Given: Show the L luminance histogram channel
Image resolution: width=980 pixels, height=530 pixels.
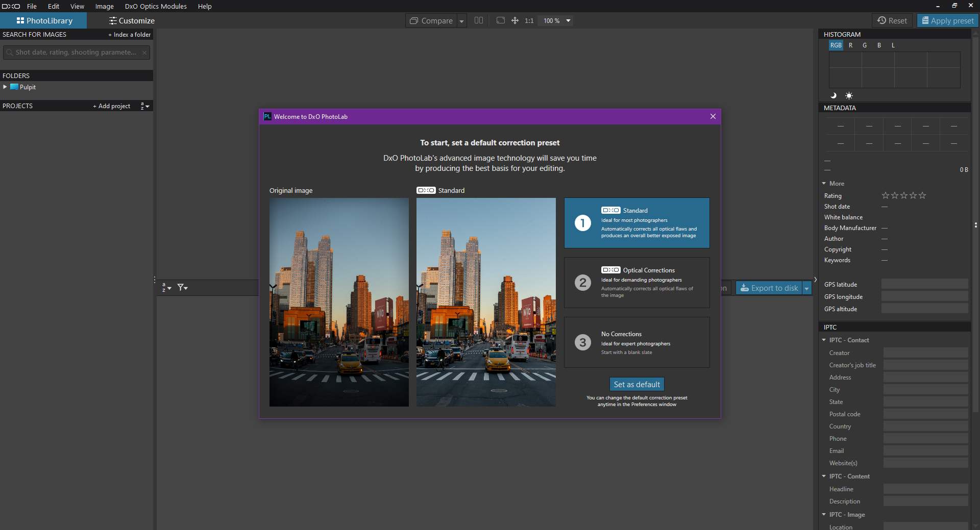Looking at the screenshot, I should [893, 45].
